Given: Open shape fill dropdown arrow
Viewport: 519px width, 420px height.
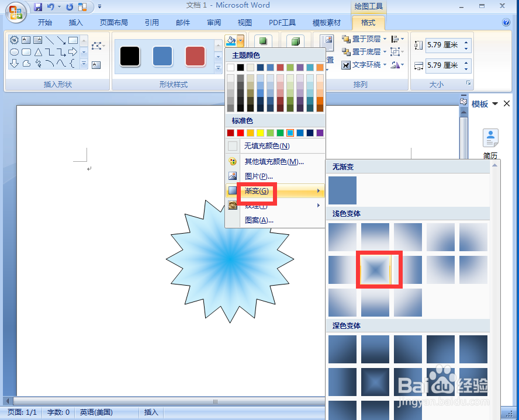Looking at the screenshot, I should 241,41.
